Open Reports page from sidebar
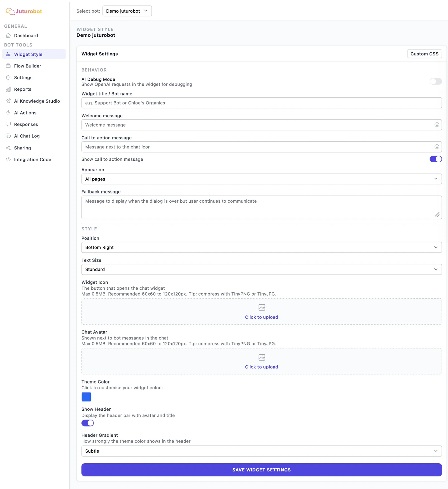The image size is (448, 489). (34, 89)
